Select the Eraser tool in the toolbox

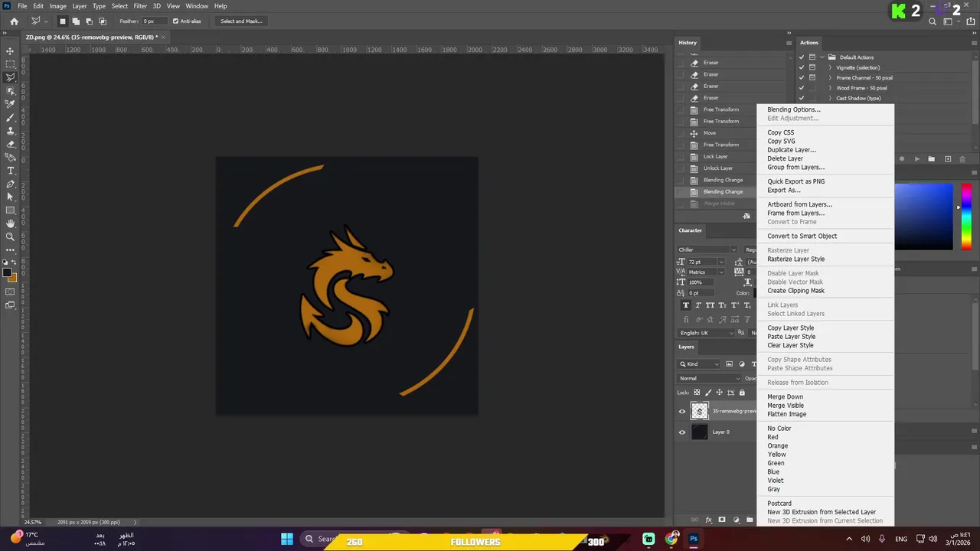(10, 144)
